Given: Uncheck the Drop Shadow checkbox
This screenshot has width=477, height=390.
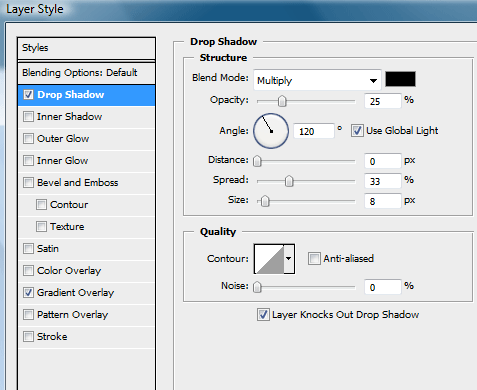Looking at the screenshot, I should click(x=28, y=95).
